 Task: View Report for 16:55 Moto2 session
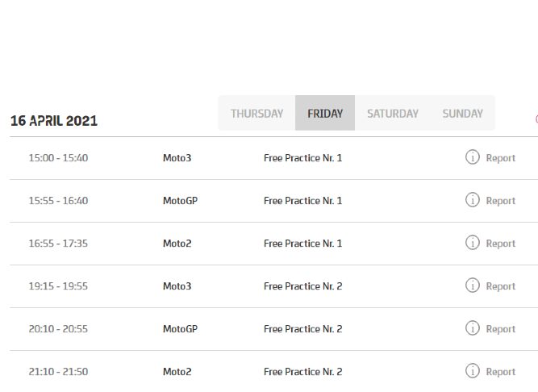(x=500, y=244)
